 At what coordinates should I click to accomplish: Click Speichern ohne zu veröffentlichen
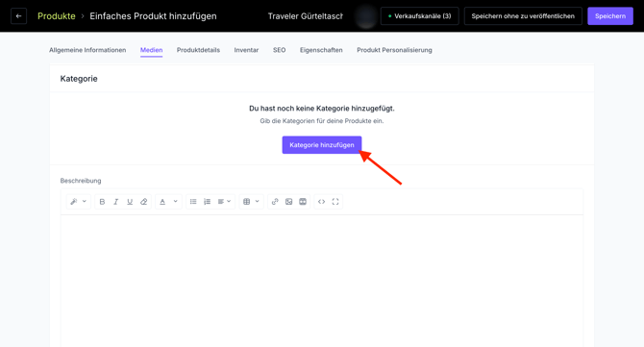point(523,16)
